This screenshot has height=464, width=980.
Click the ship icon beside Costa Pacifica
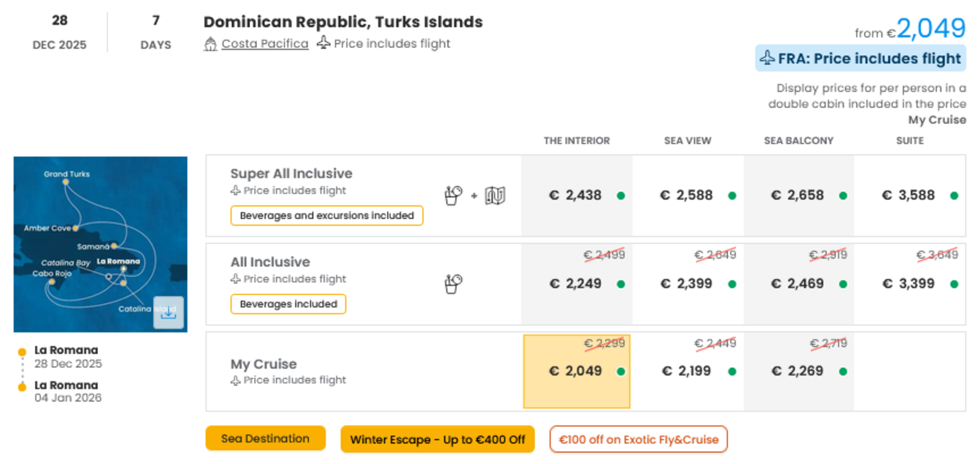pos(210,44)
